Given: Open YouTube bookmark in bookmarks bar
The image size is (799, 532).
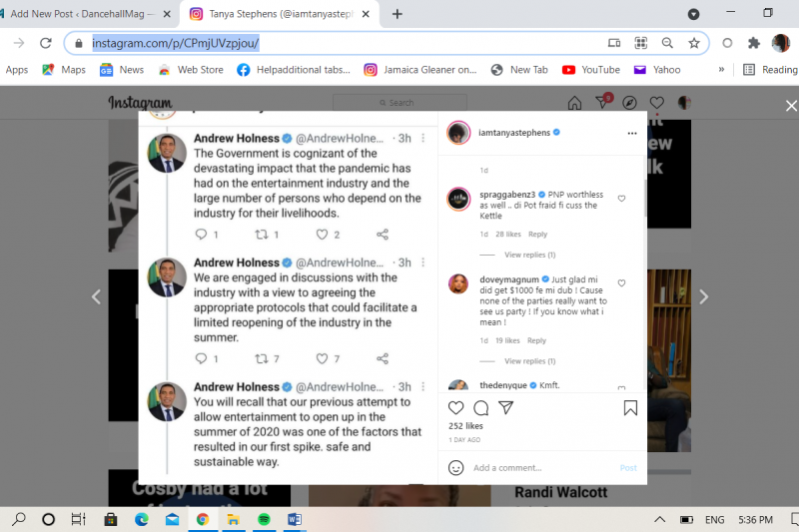Looking at the screenshot, I should tap(591, 70).
